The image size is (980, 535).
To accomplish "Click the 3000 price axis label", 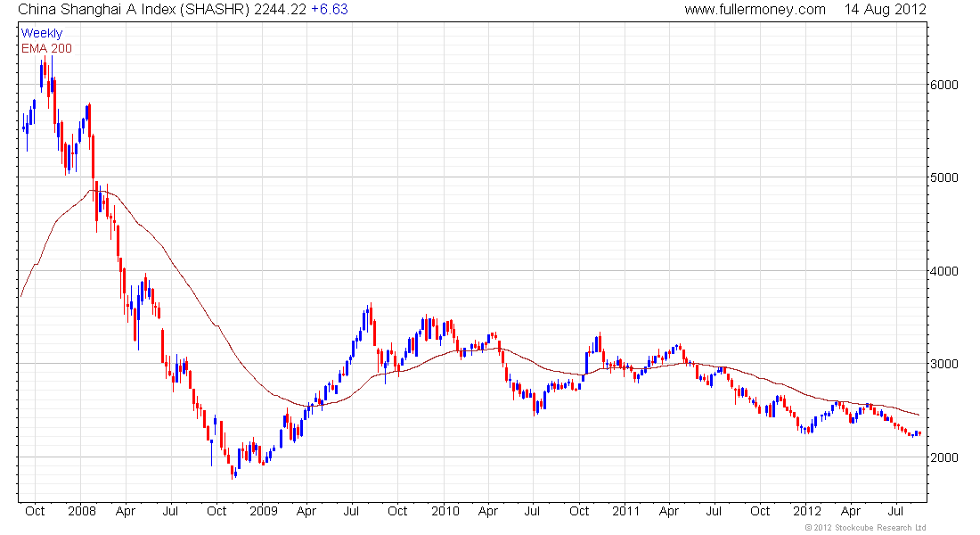I will pos(944,364).
